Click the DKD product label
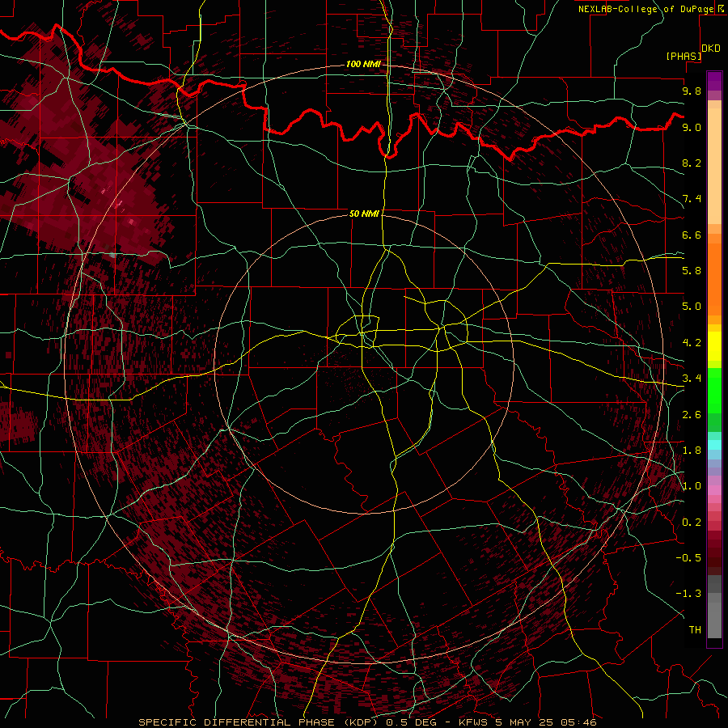728x728 pixels. point(711,49)
